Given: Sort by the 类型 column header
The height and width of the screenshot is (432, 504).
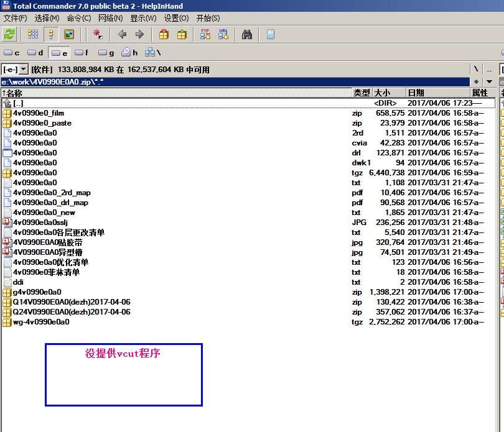Looking at the screenshot, I should coord(362,93).
